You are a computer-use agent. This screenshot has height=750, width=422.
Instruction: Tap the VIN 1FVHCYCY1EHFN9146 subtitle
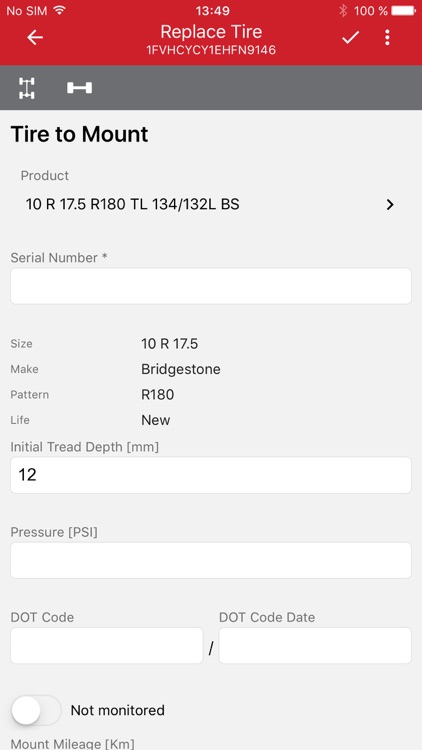tap(211, 50)
